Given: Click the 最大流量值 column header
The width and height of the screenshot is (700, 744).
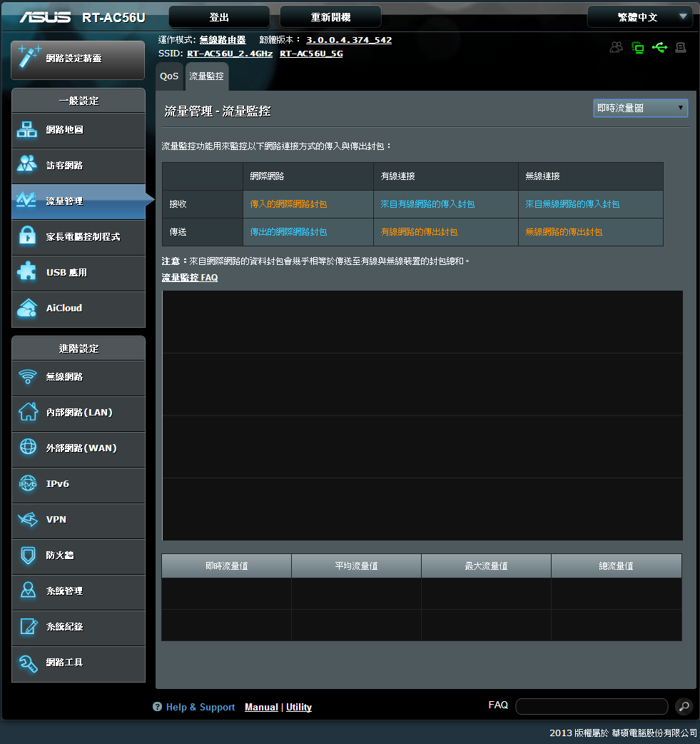Looking at the screenshot, I should coord(486,565).
